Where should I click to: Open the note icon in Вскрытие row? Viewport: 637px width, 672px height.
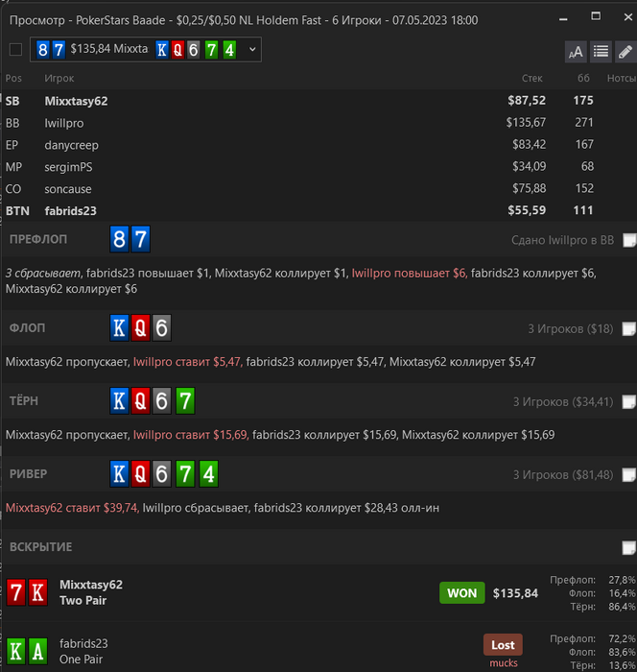[x=629, y=547]
